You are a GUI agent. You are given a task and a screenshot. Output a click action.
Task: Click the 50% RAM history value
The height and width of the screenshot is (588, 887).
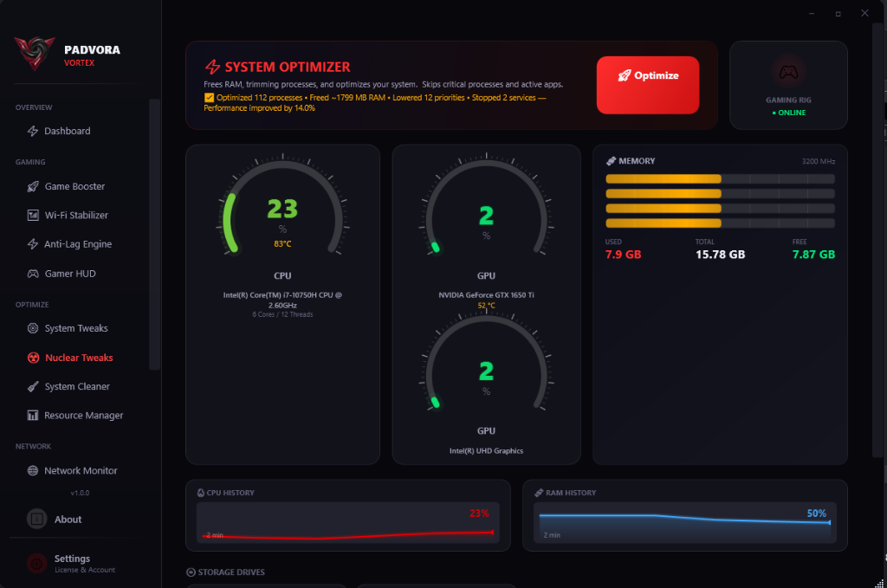(816, 514)
